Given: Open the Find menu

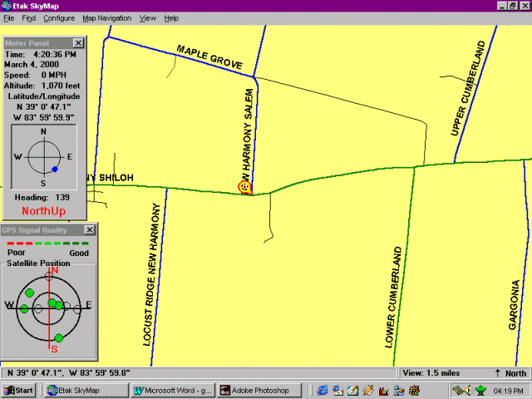Looking at the screenshot, I should [x=28, y=18].
